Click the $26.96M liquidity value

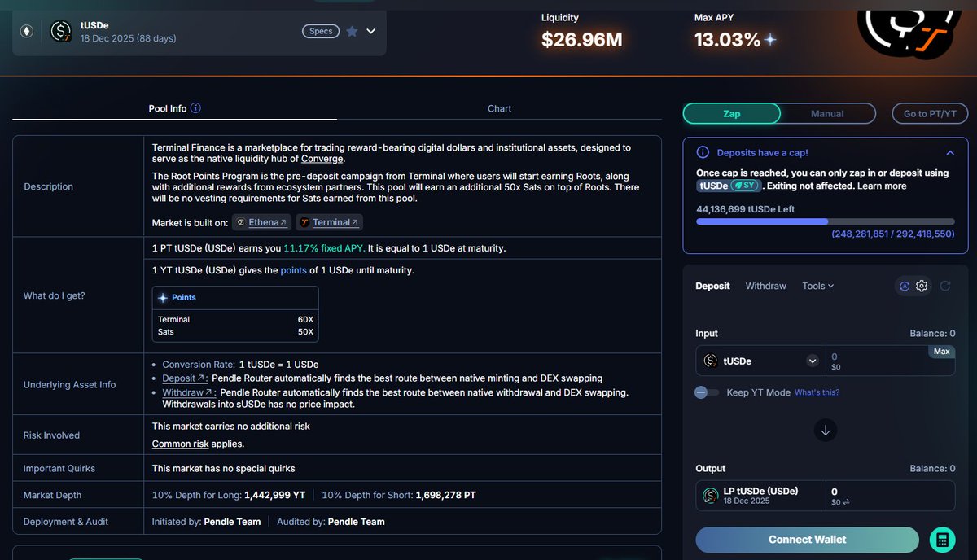(x=582, y=38)
